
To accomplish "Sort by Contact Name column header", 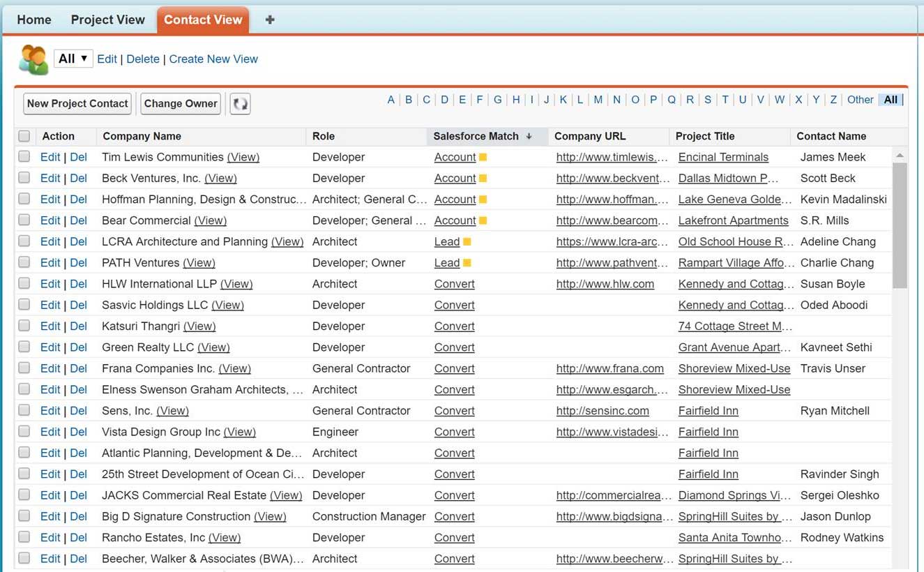I will pos(831,136).
